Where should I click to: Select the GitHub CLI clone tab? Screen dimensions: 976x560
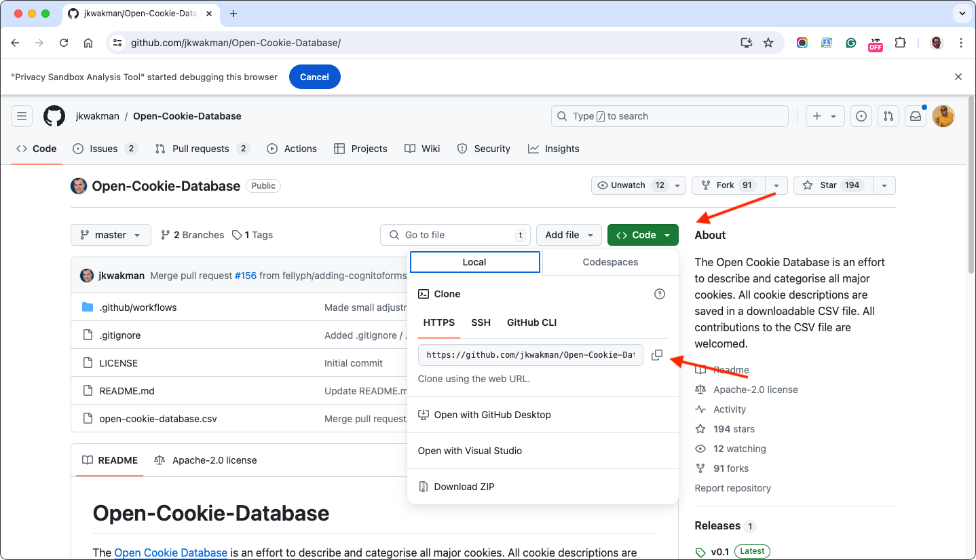click(531, 322)
